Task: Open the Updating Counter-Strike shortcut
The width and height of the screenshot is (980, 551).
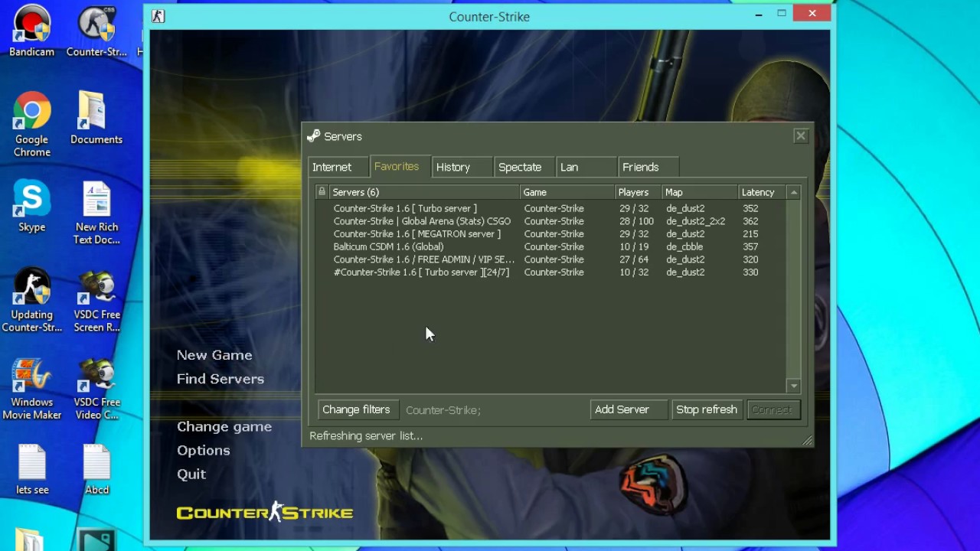Action: tap(31, 299)
